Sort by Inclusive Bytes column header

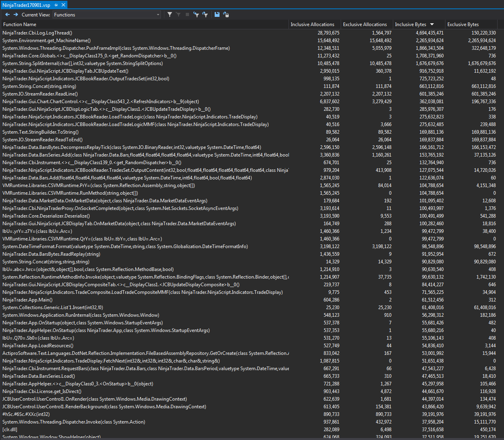pyautogui.click(x=419, y=24)
